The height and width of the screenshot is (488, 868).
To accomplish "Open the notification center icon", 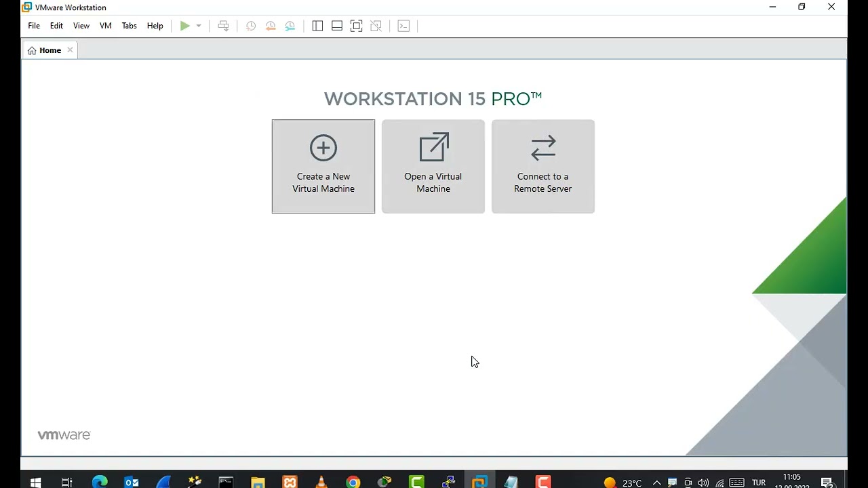I will 827,483.
